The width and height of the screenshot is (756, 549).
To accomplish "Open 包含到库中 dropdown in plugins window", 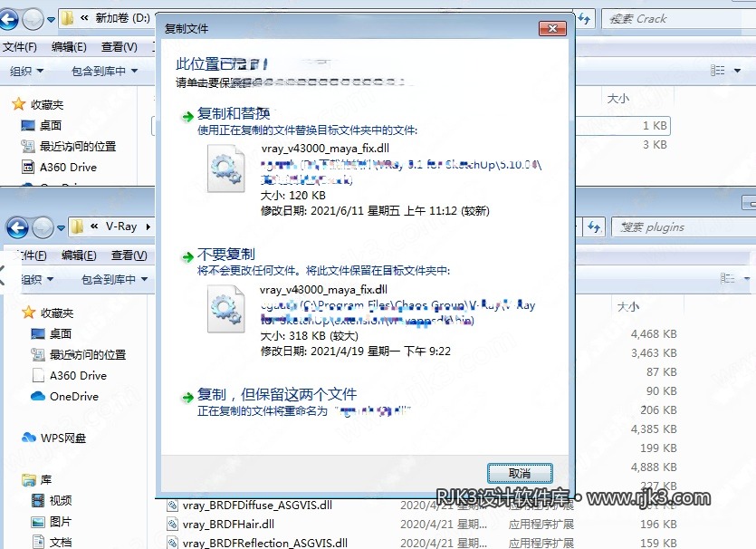I will click(x=114, y=279).
